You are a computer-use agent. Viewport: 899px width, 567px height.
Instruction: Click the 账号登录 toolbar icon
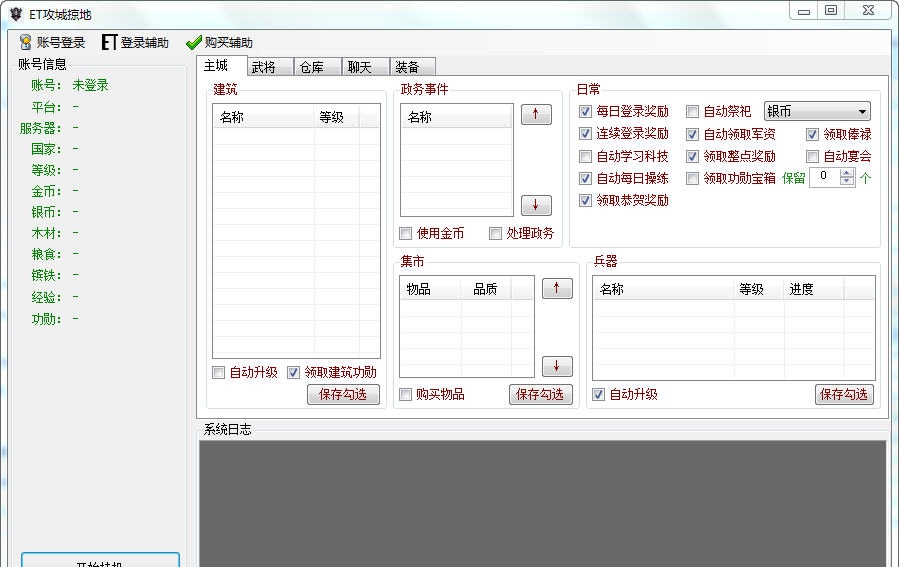25,42
